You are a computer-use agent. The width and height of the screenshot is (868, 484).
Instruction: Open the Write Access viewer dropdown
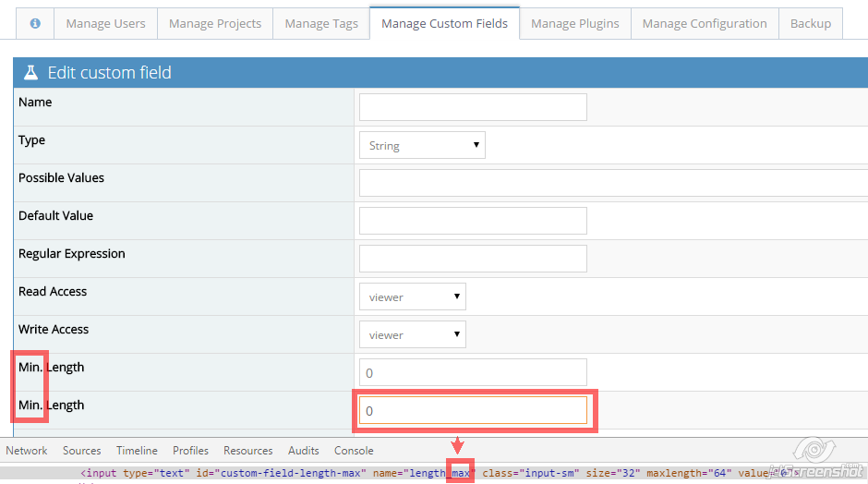412,334
